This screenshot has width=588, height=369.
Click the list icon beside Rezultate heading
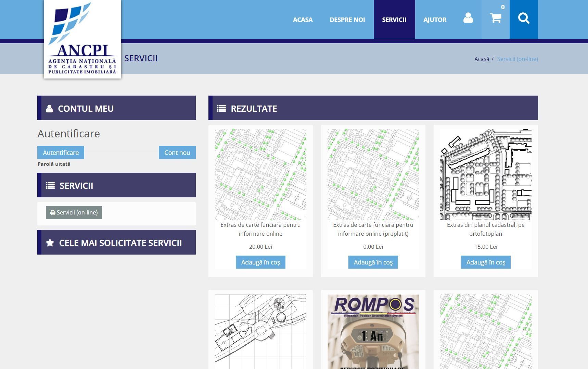tap(221, 109)
